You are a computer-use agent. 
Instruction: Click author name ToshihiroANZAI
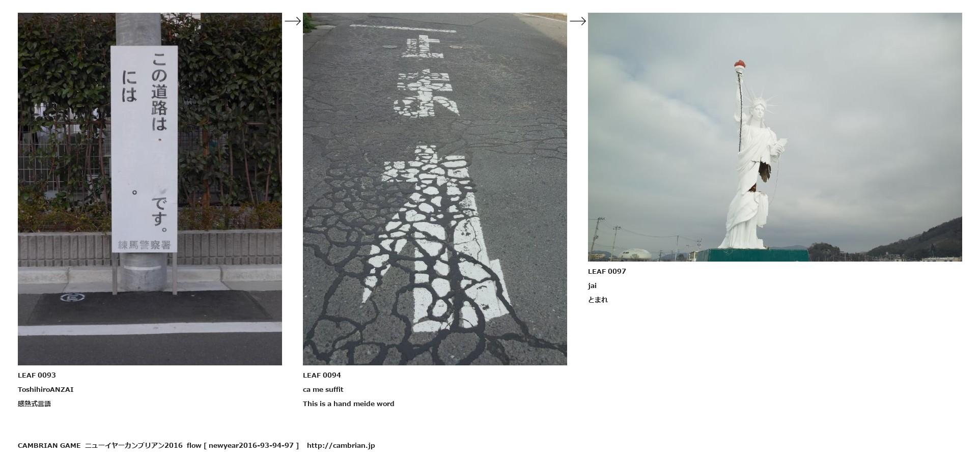(x=46, y=389)
